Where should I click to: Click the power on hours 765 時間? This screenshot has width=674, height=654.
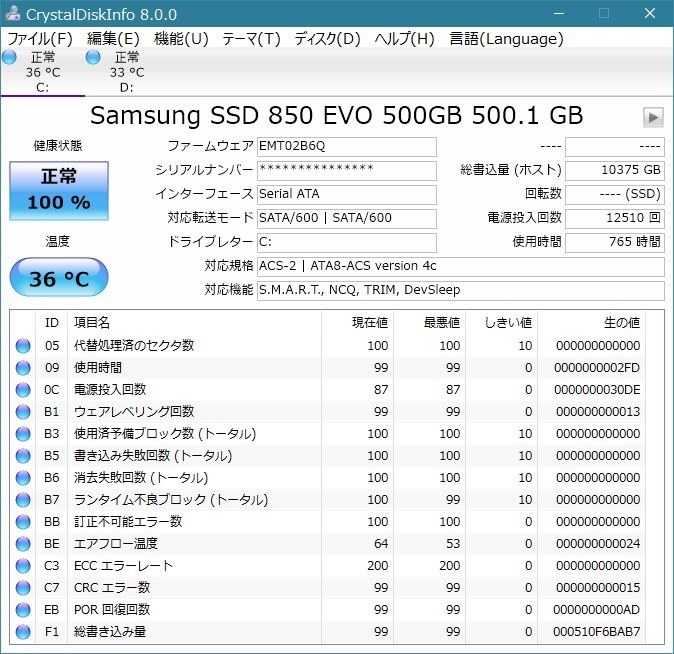click(x=615, y=243)
